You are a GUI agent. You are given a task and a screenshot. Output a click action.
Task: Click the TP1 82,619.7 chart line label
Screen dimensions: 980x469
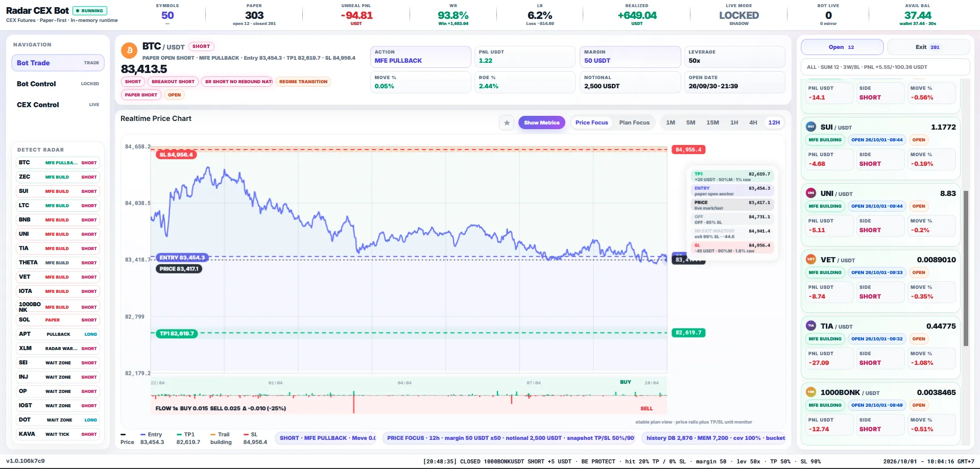(x=177, y=334)
